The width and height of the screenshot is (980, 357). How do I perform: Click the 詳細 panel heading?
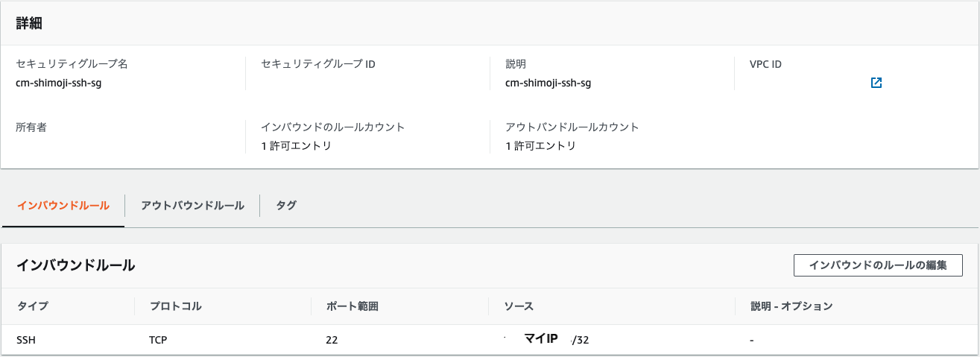coord(29,23)
